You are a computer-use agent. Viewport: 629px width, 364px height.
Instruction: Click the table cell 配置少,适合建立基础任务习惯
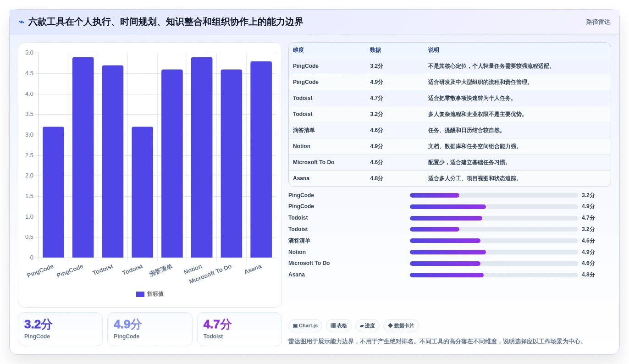coord(469,163)
